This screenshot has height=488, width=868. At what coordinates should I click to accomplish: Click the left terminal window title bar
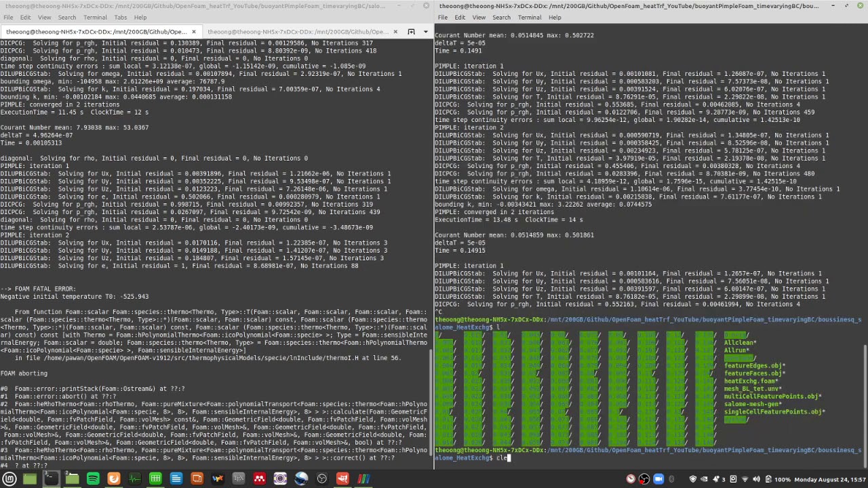(216, 6)
